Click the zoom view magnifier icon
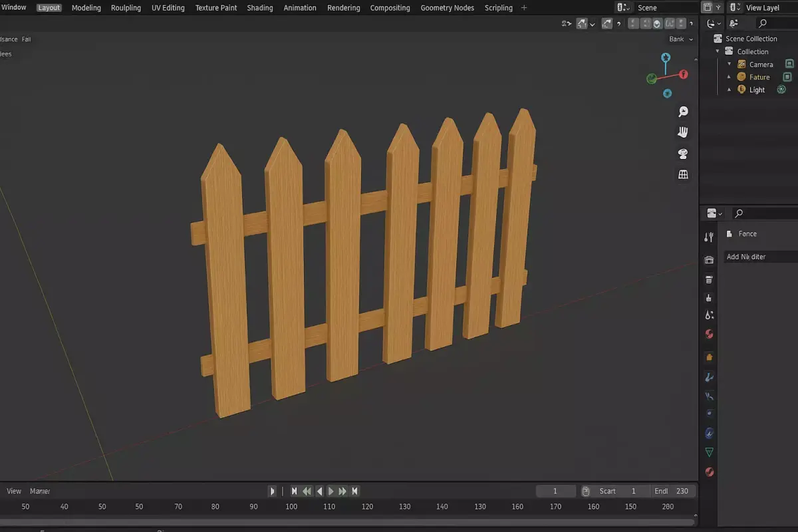Viewport: 798px width, 532px height. pyautogui.click(x=683, y=111)
